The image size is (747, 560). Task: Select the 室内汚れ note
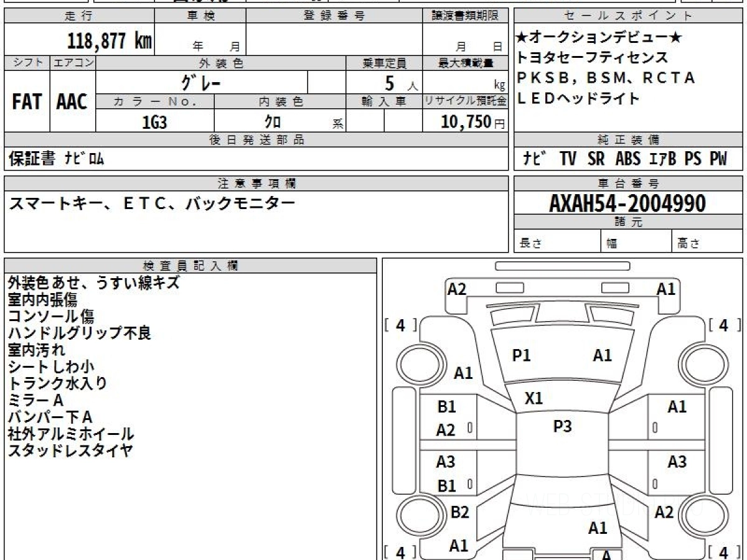click(x=35, y=350)
